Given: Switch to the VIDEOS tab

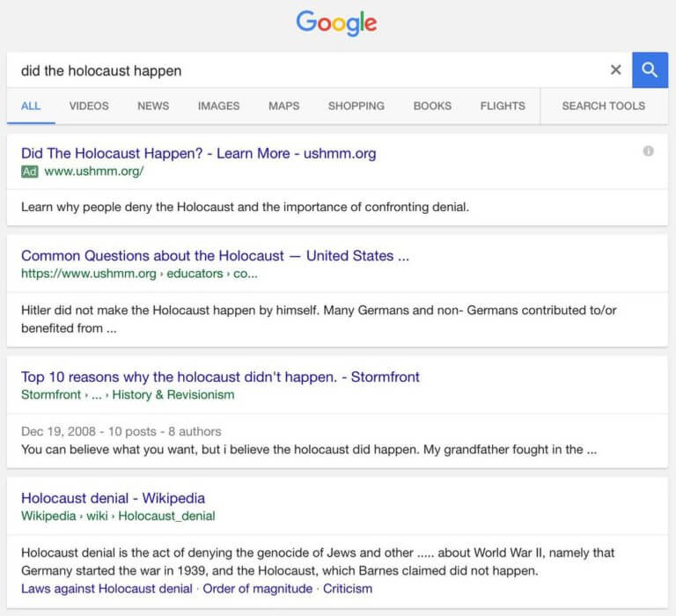Looking at the screenshot, I should pyautogui.click(x=89, y=106).
